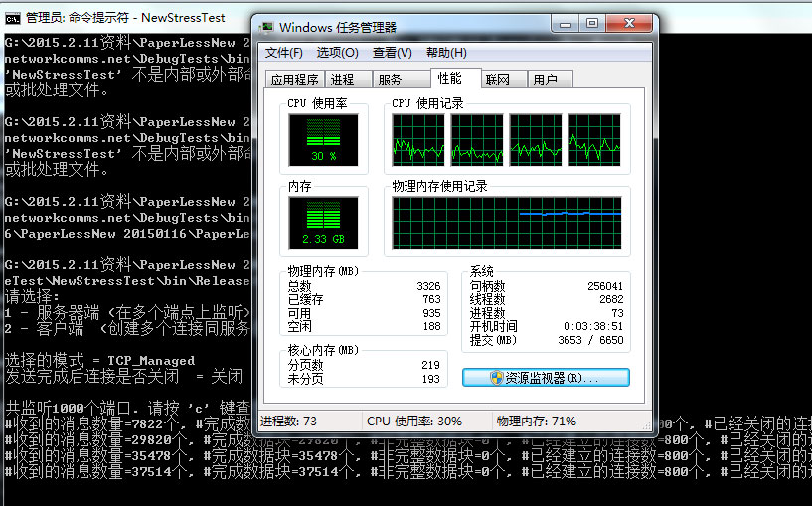
Task: Maximize the Task Manager window
Action: tap(592, 24)
